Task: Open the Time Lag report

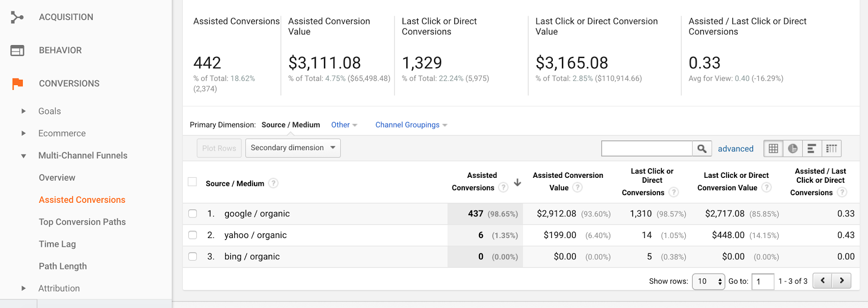Action: 58,244
